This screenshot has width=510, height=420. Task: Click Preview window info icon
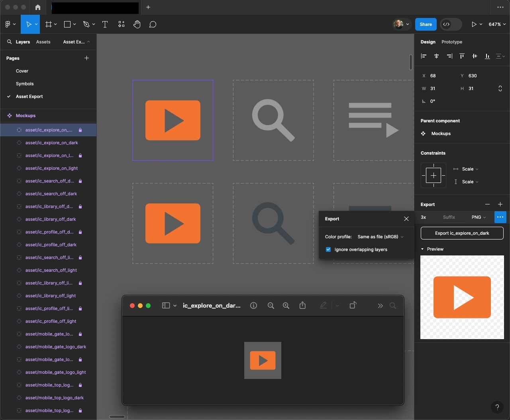coord(253,306)
